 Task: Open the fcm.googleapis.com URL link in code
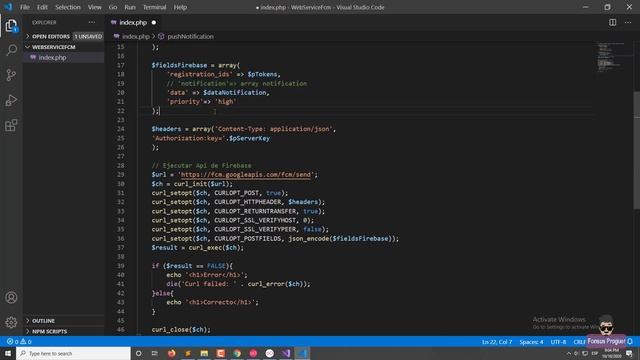246,175
